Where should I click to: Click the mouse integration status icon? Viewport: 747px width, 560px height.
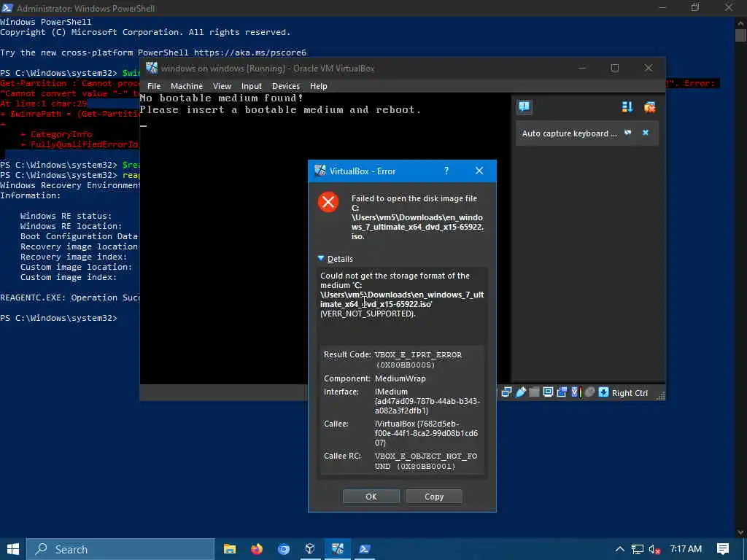[589, 392]
